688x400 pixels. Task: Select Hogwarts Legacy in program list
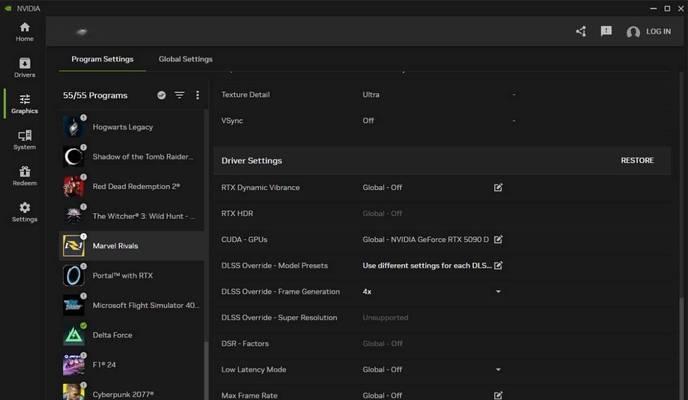131,127
